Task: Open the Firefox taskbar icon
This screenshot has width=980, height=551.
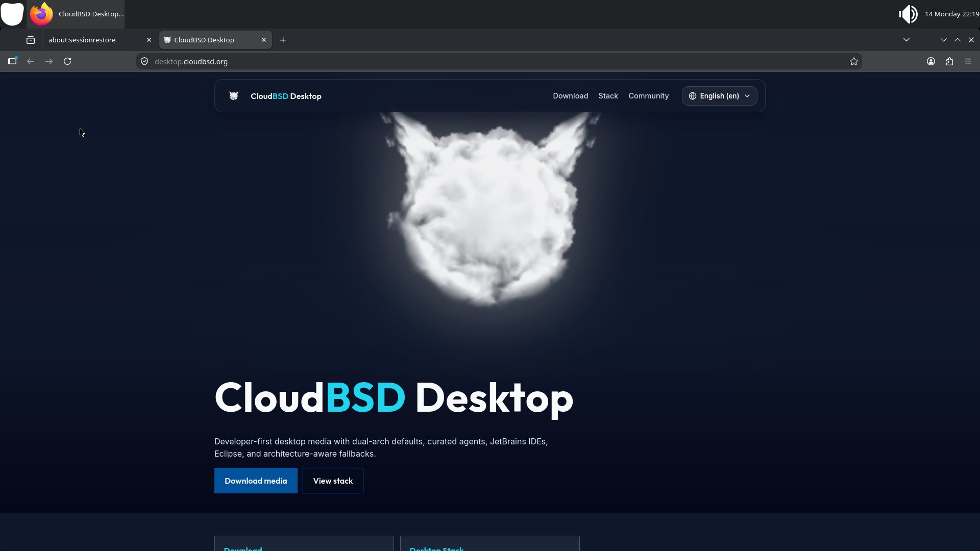Action: pyautogui.click(x=41, y=14)
